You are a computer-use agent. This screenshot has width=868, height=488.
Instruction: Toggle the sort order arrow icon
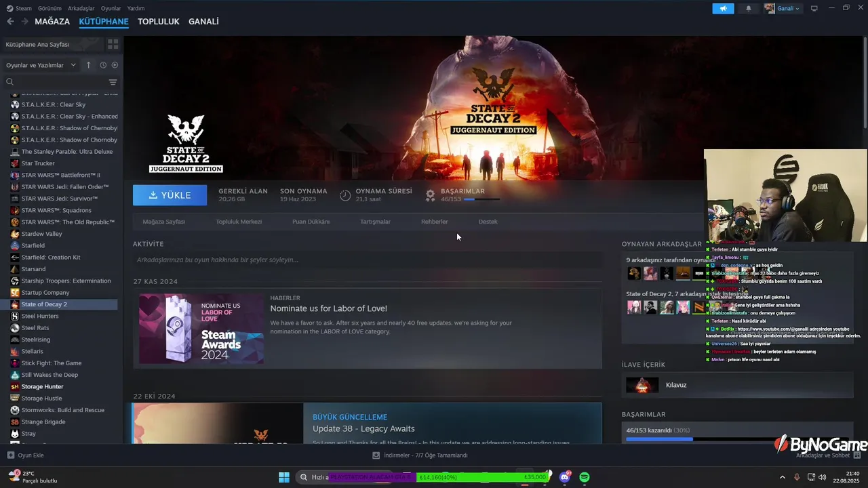[88, 65]
